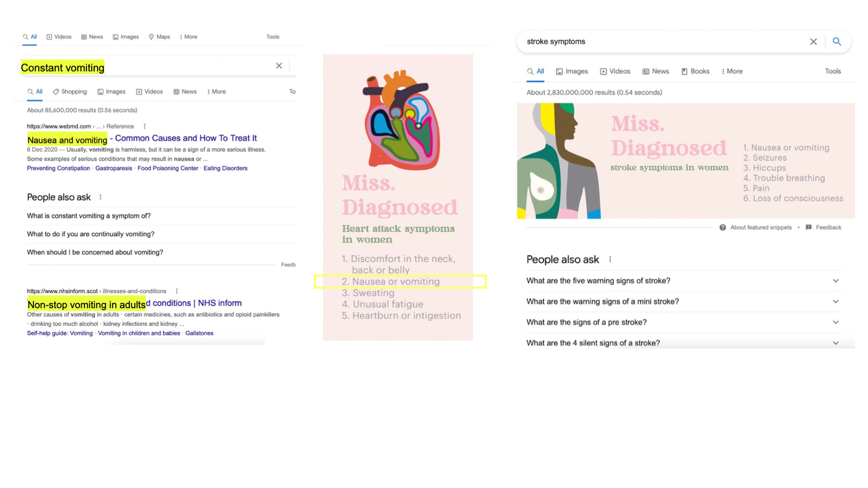Open Food Poisoning Center sitelink
Image resolution: width=868 pixels, height=488 pixels.
168,168
